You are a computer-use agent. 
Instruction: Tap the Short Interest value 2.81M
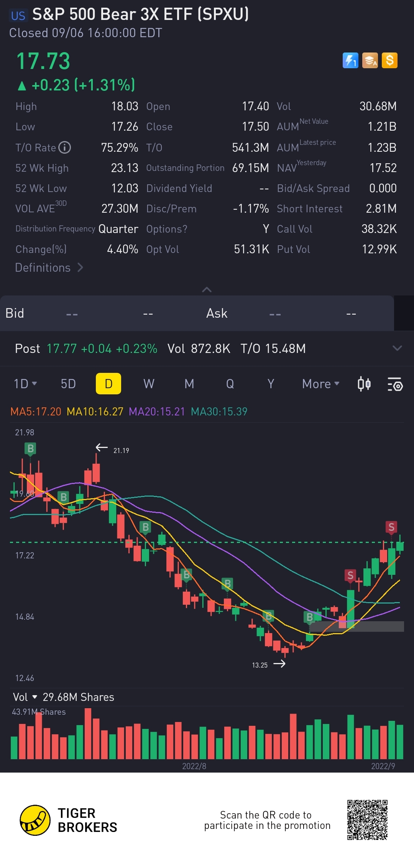click(381, 208)
